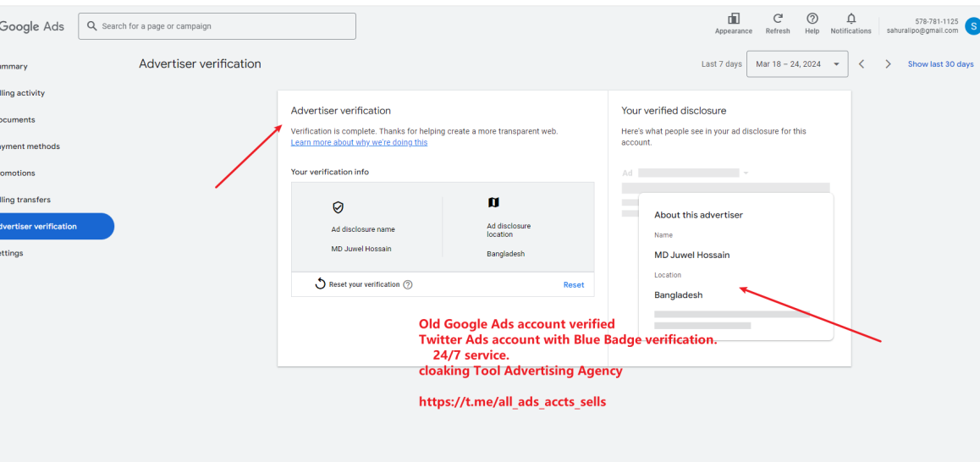The width and height of the screenshot is (980, 462).
Task: Click the About this advertiser heading
Action: 698,215
